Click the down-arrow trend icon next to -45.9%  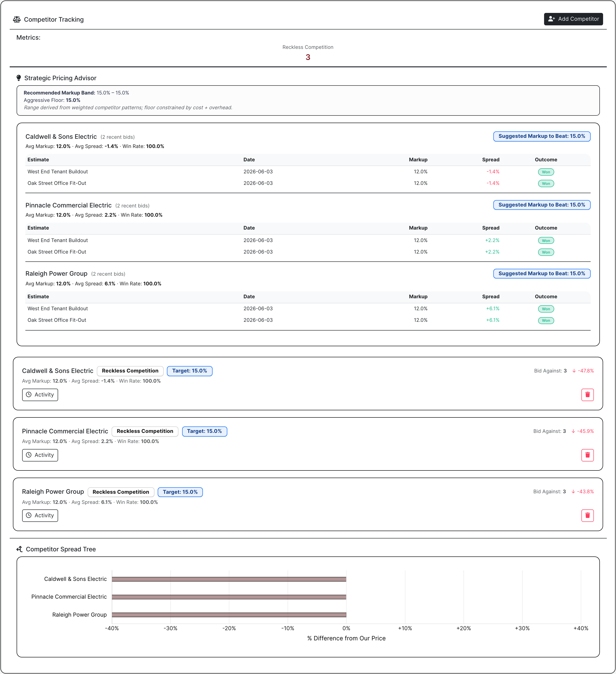[x=573, y=431]
